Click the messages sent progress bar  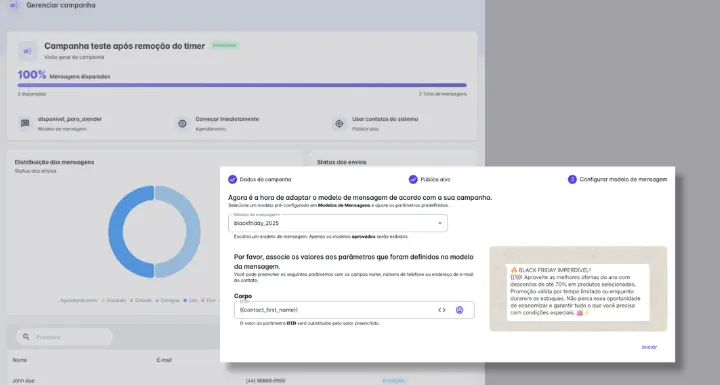click(x=242, y=85)
